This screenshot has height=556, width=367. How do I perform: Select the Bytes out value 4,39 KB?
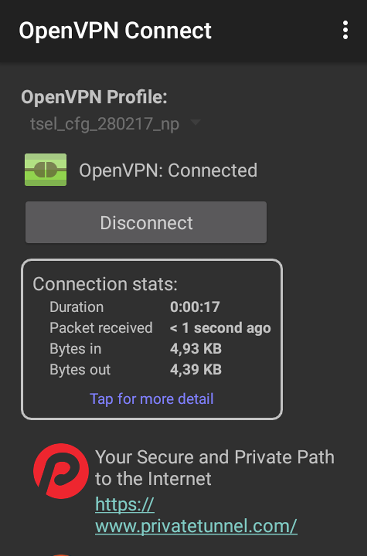pos(196,369)
